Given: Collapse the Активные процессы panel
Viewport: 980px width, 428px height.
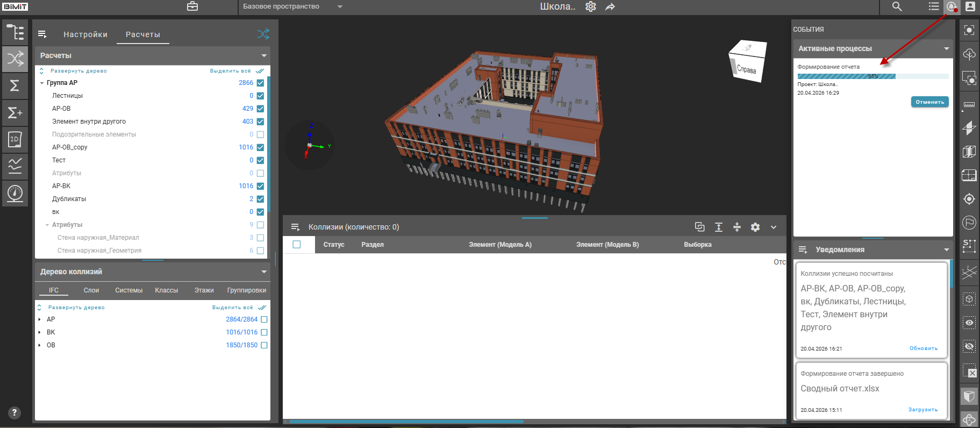Looking at the screenshot, I should [946, 48].
